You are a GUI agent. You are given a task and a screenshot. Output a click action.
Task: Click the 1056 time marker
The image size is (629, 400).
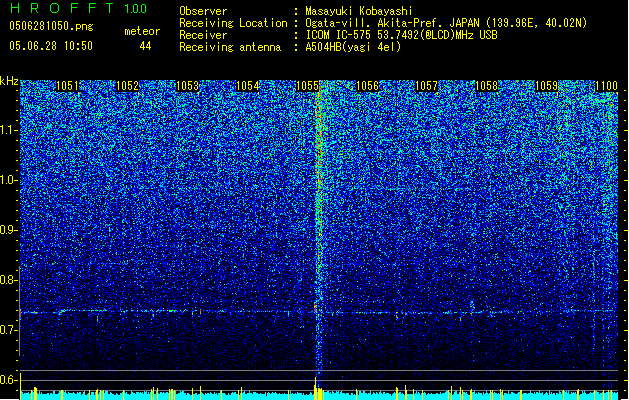point(367,86)
